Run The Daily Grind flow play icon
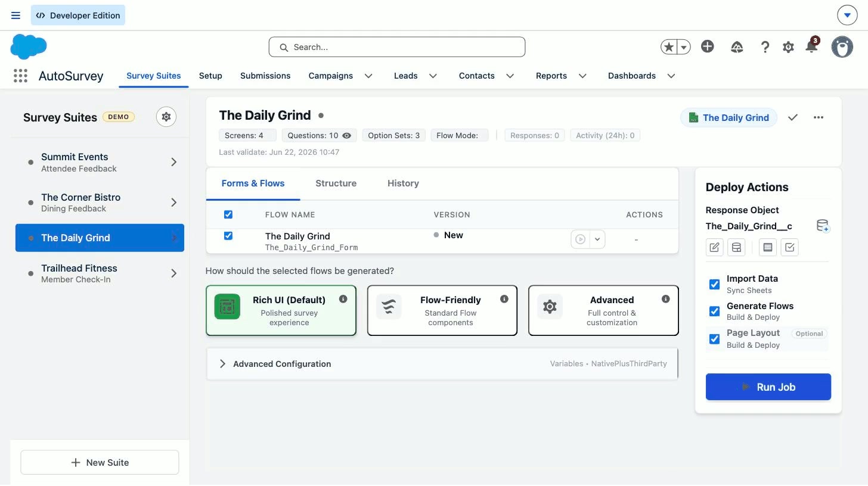 (x=579, y=239)
